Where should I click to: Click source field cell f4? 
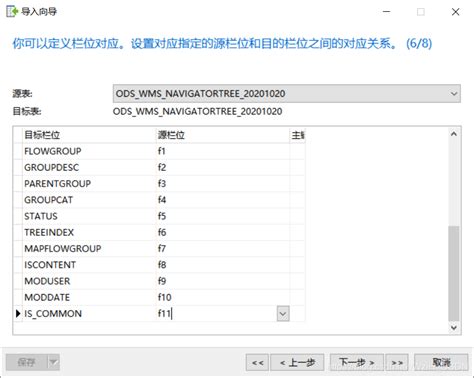click(223, 200)
